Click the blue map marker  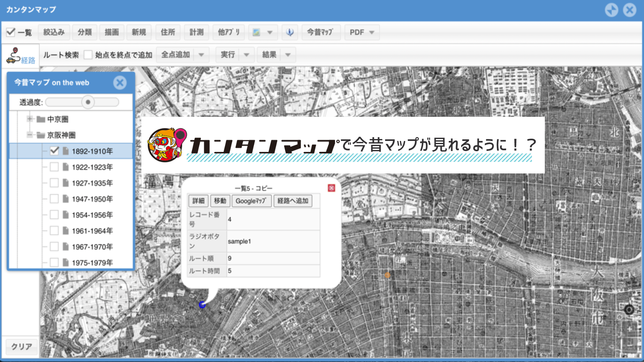coord(202,304)
